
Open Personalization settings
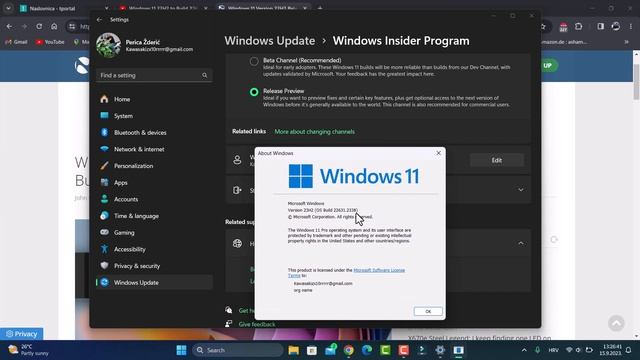154,166
